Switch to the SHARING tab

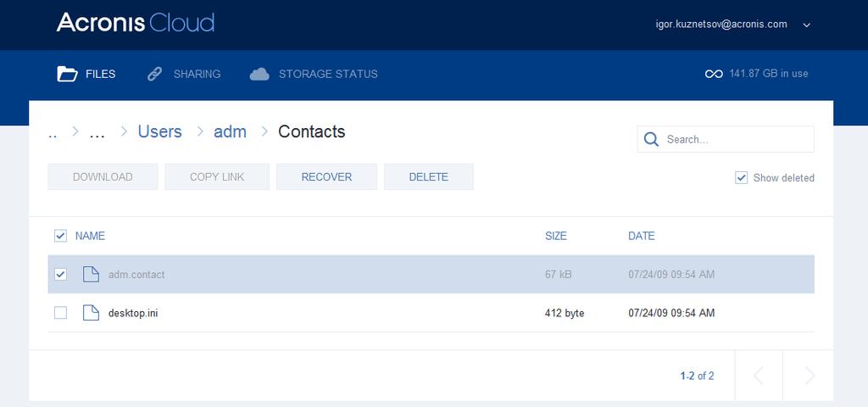[x=197, y=74]
